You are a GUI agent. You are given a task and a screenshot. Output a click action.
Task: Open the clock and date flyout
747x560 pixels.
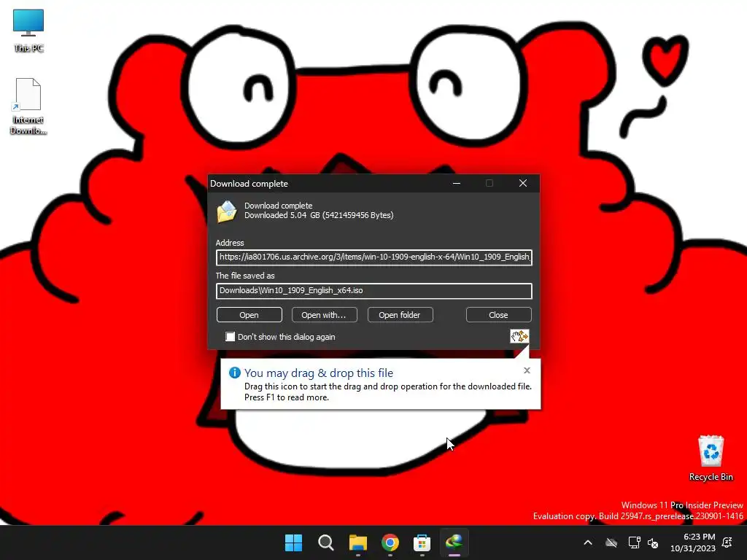click(693, 542)
